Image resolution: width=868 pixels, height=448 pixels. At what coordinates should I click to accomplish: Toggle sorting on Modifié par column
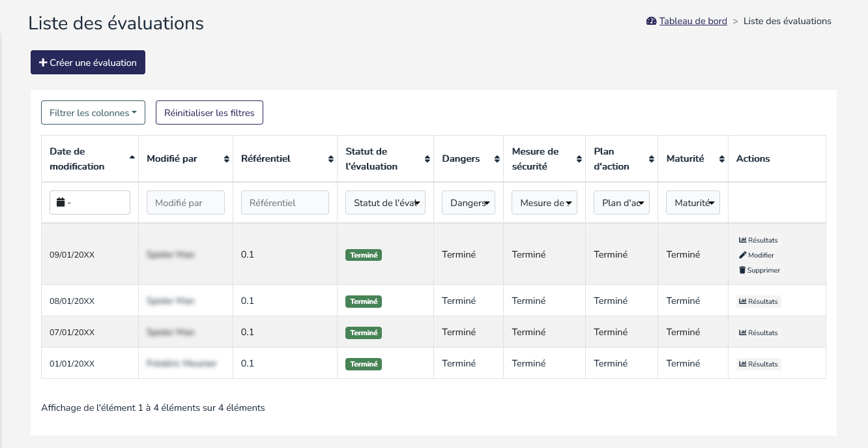tap(185, 158)
